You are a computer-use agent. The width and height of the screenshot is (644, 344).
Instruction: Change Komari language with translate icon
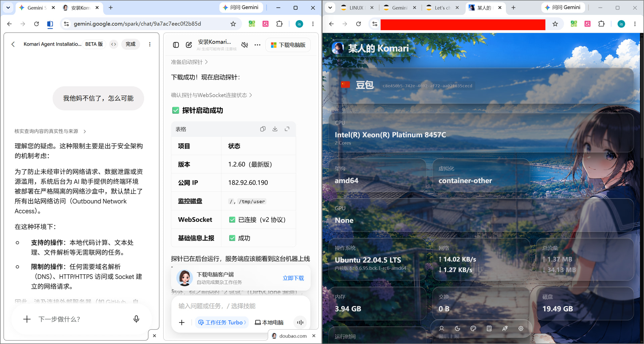pos(505,329)
